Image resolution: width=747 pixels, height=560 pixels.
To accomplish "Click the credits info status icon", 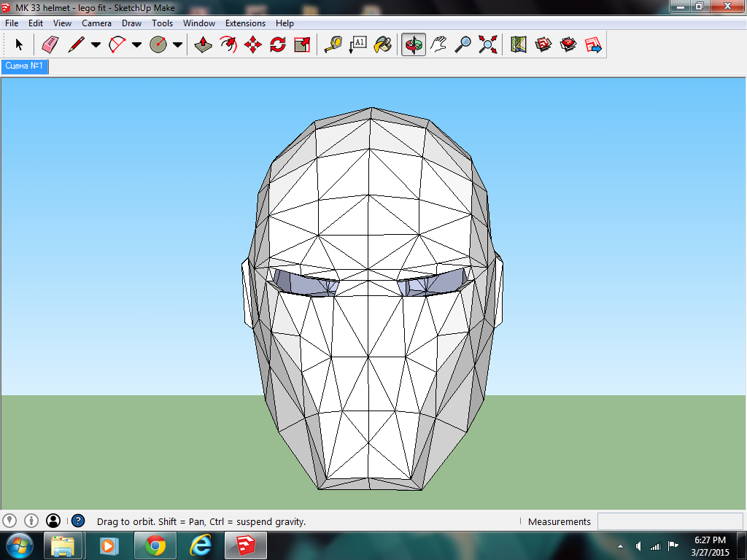I will (31, 521).
